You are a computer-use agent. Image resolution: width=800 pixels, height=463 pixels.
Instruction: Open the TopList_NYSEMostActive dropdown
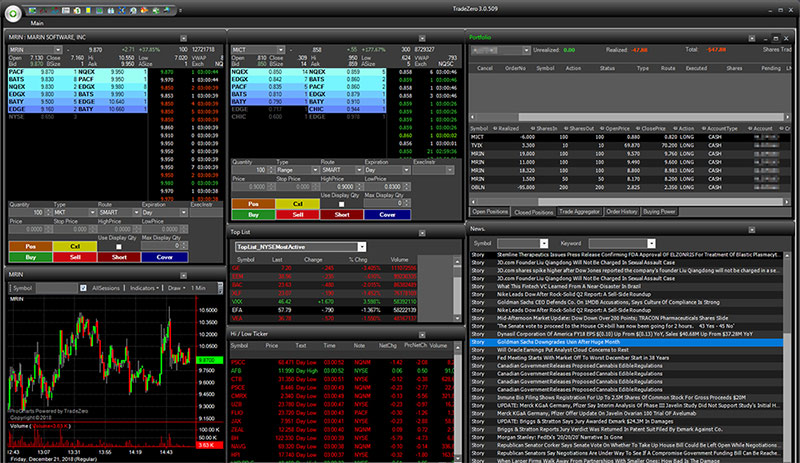[x=362, y=247]
